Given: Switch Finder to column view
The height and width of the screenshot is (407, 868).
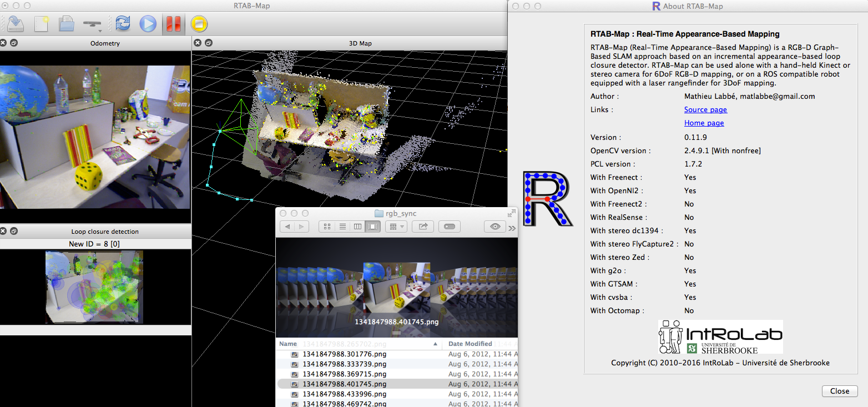Looking at the screenshot, I should (x=358, y=227).
